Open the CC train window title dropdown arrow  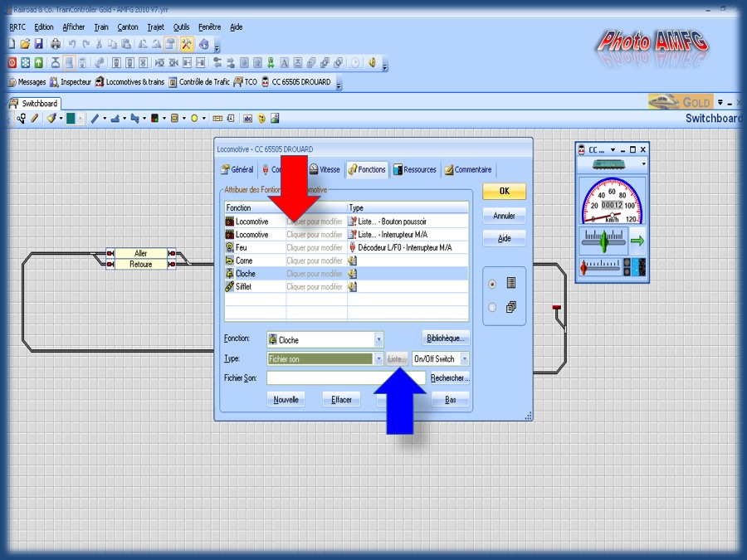(x=613, y=149)
